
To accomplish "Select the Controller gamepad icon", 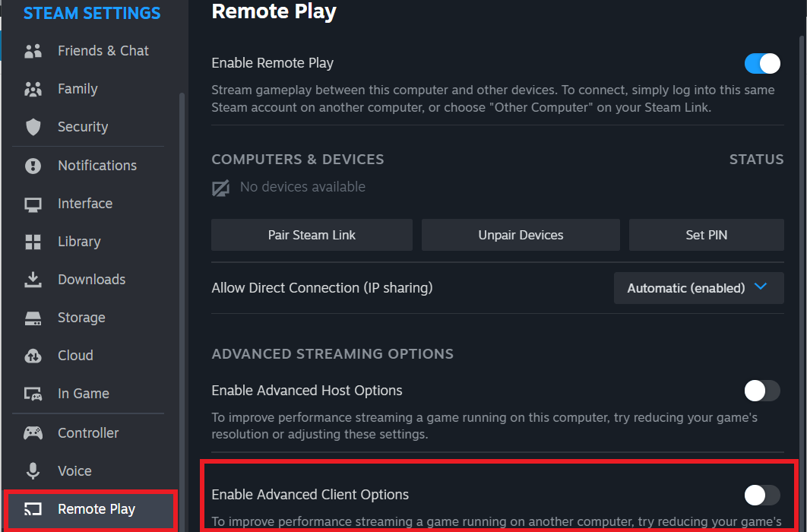I will click(x=33, y=432).
